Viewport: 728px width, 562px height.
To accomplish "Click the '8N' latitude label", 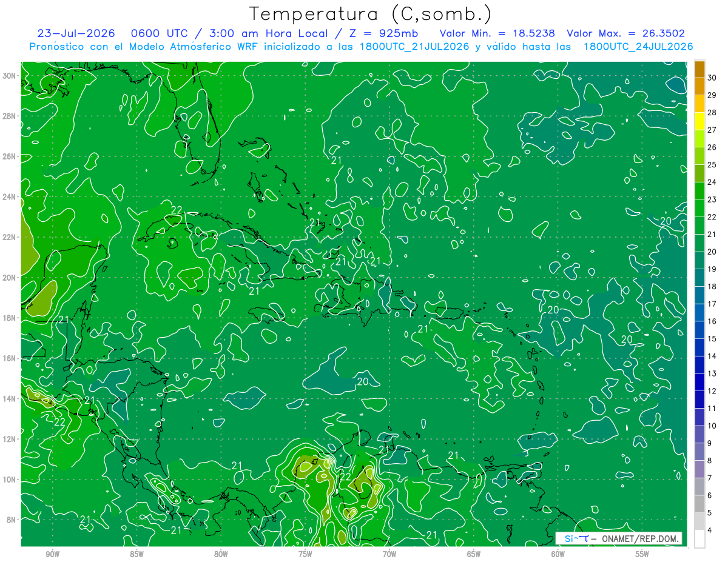I will click(x=12, y=520).
